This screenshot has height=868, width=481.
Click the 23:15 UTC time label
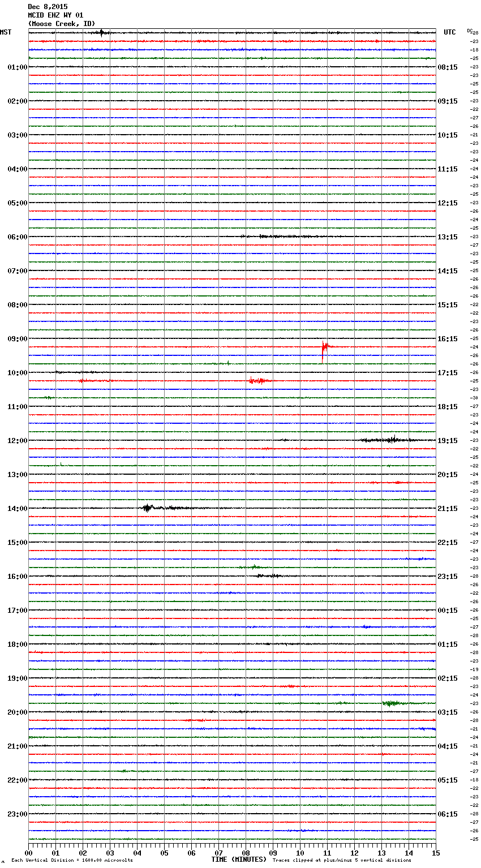(x=448, y=577)
